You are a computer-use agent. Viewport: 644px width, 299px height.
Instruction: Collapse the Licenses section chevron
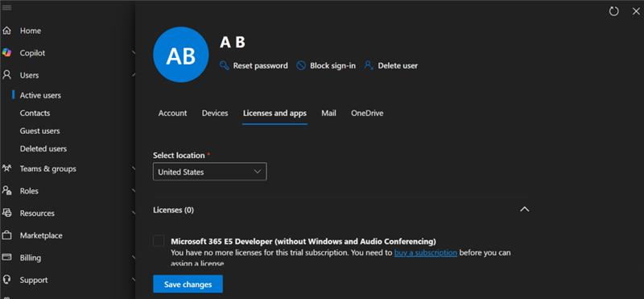point(525,210)
